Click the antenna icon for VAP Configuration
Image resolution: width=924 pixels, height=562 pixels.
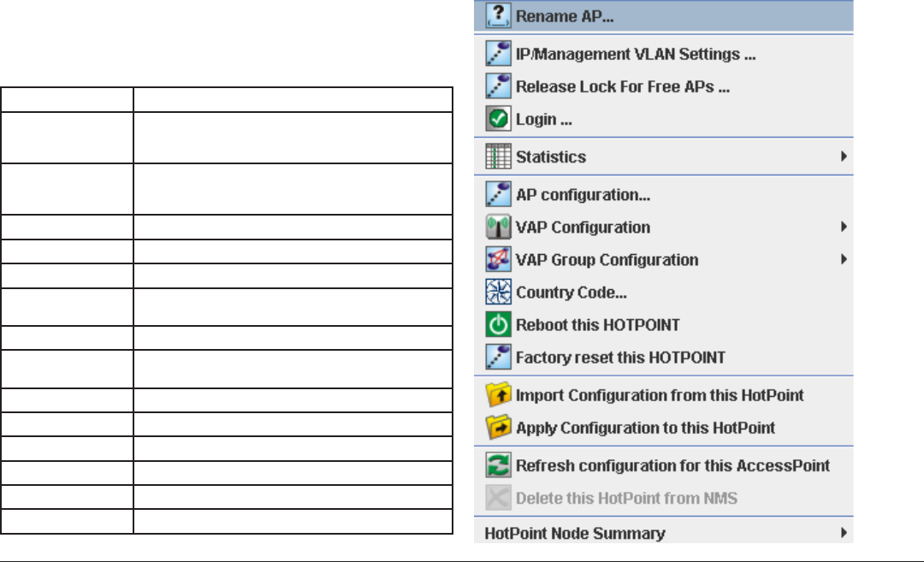(x=498, y=227)
